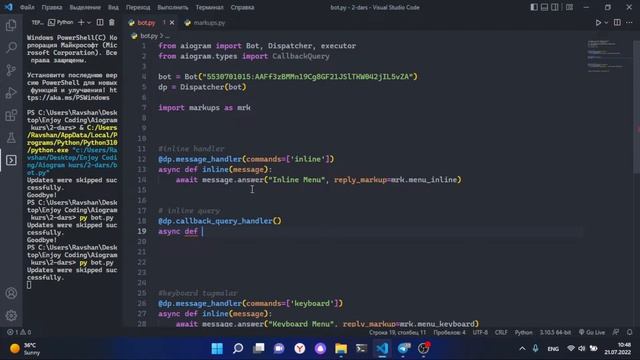640x360 pixels.
Task: Open the Extensions view
Action: click(x=11, y=115)
